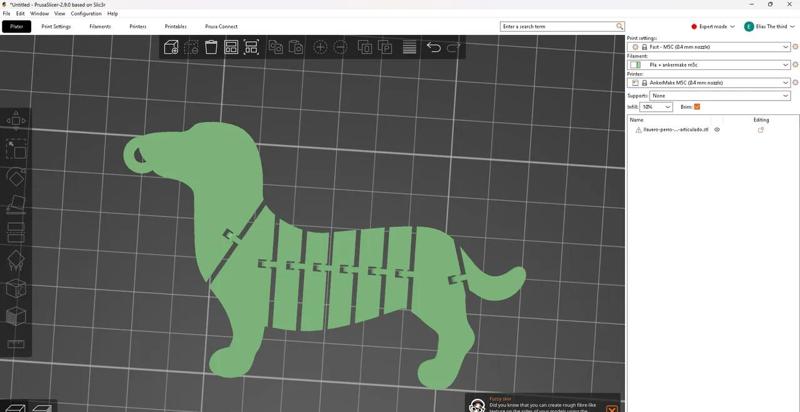Open the variable layer height tool
Screen dimensions: 800x412
click(410, 47)
